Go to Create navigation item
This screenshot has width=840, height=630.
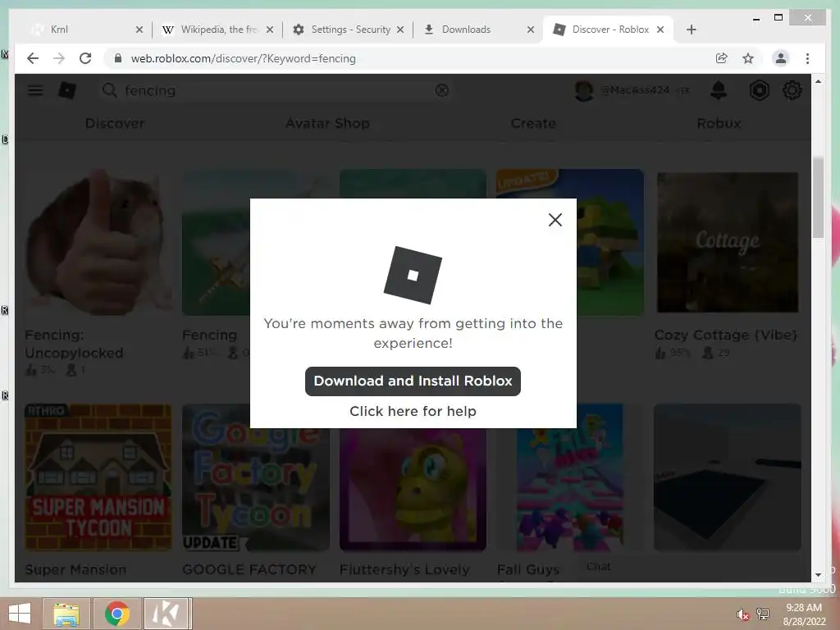point(533,123)
